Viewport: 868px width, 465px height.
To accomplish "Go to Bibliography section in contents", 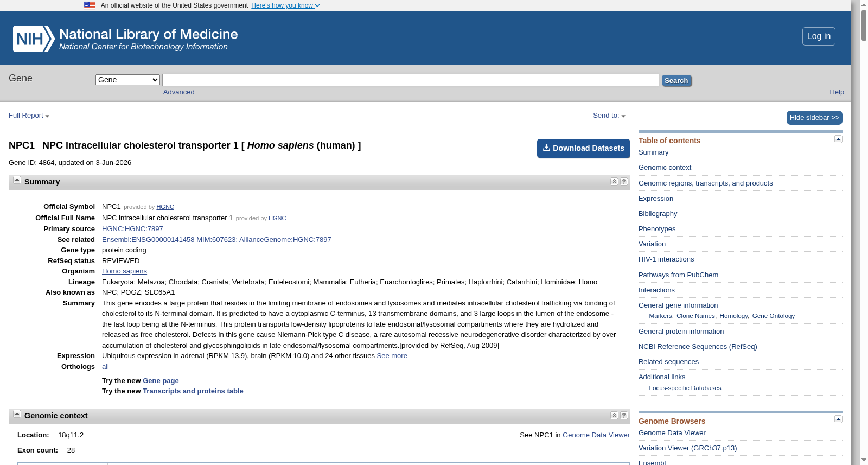I will 658,214.
